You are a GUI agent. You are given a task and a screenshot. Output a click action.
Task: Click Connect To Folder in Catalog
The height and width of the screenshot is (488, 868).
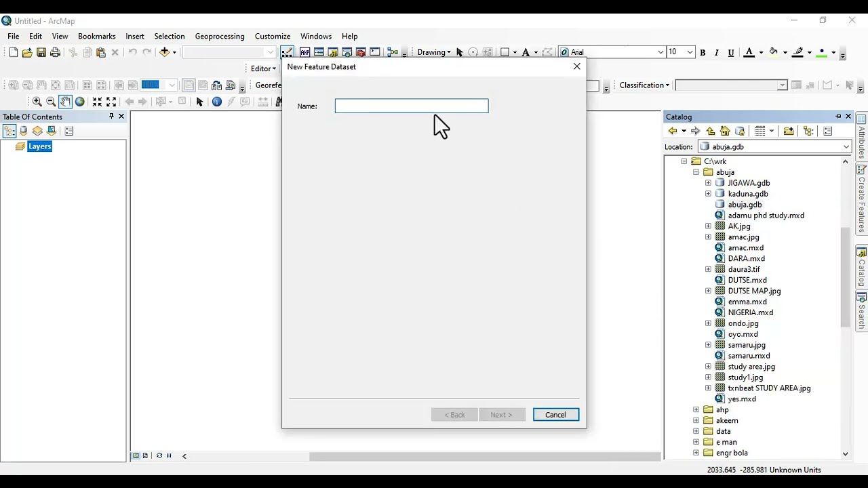tap(789, 131)
